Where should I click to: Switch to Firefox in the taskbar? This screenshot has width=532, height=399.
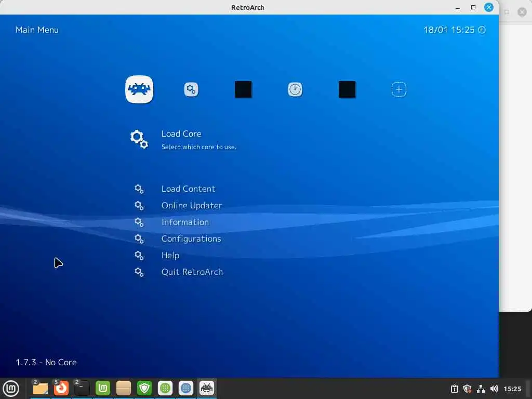click(61, 389)
